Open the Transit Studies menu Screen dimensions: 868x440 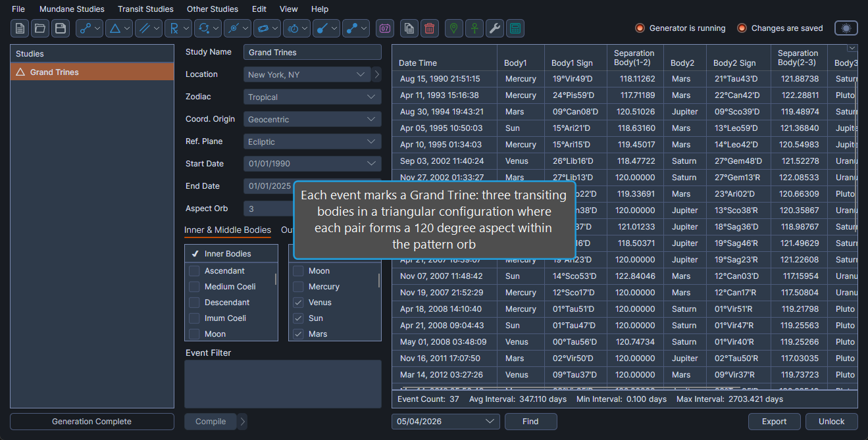pos(145,9)
